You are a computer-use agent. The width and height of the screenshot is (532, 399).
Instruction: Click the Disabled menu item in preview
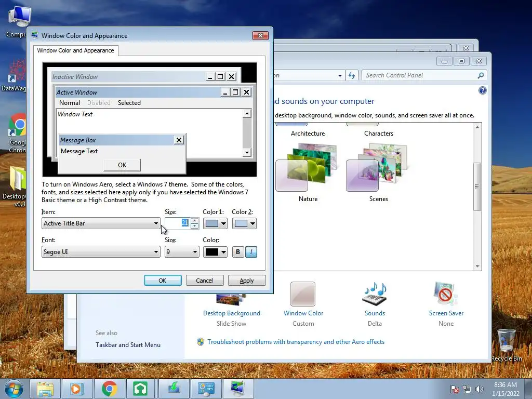coord(99,103)
